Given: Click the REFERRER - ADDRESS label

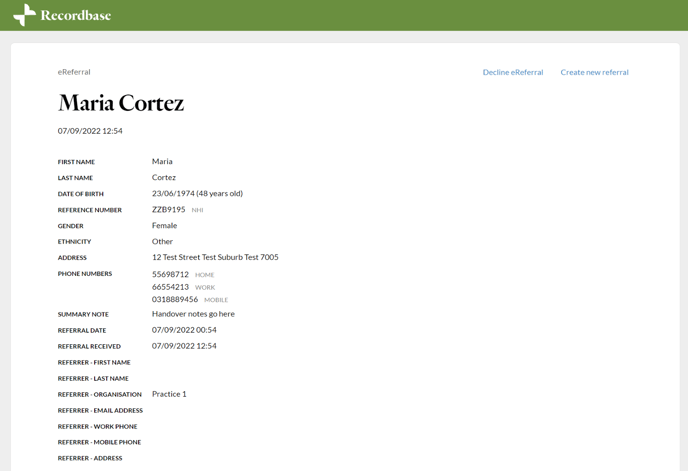Looking at the screenshot, I should coord(90,459).
